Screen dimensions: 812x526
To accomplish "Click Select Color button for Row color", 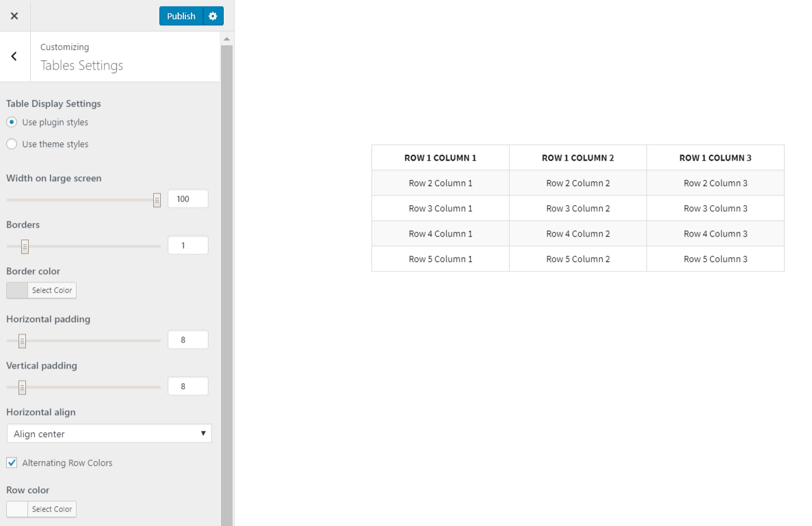I will (x=52, y=510).
